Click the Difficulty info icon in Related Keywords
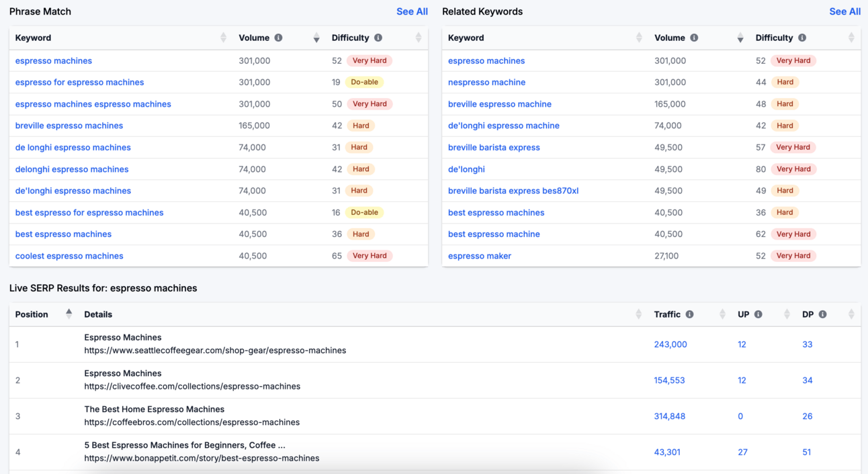868x474 pixels. pyautogui.click(x=802, y=38)
